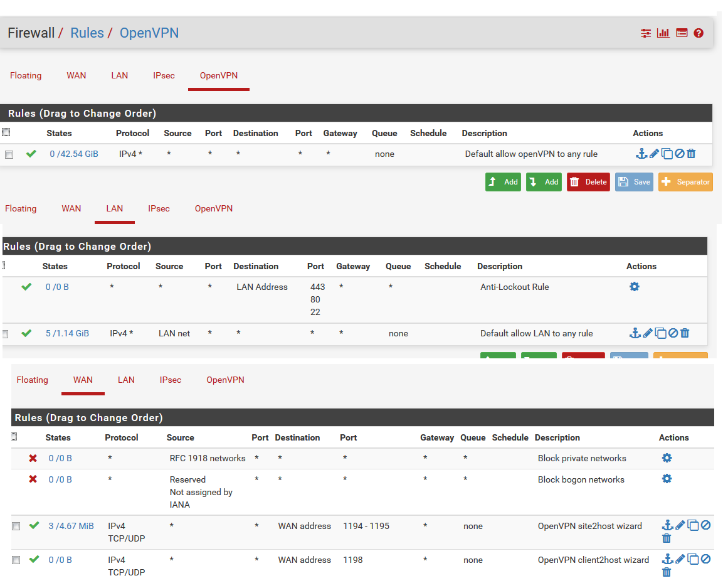Edit the Default allow openVPN rule
728x588 pixels.
(654, 154)
